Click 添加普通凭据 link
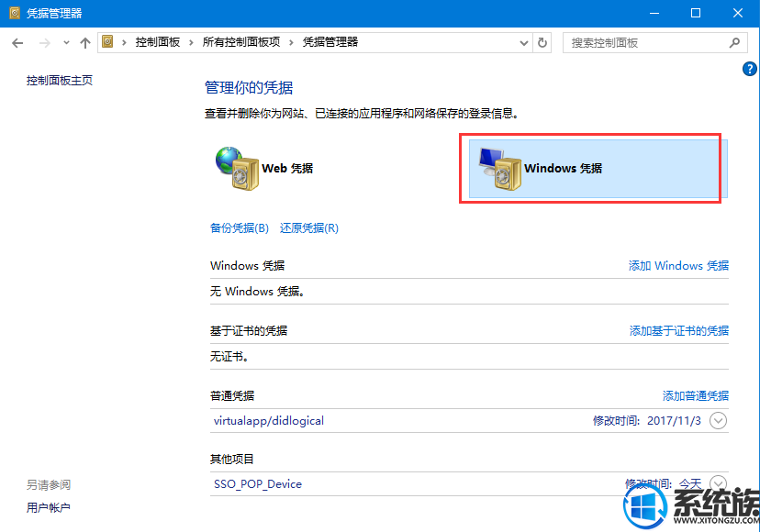The image size is (760, 532). [696, 396]
